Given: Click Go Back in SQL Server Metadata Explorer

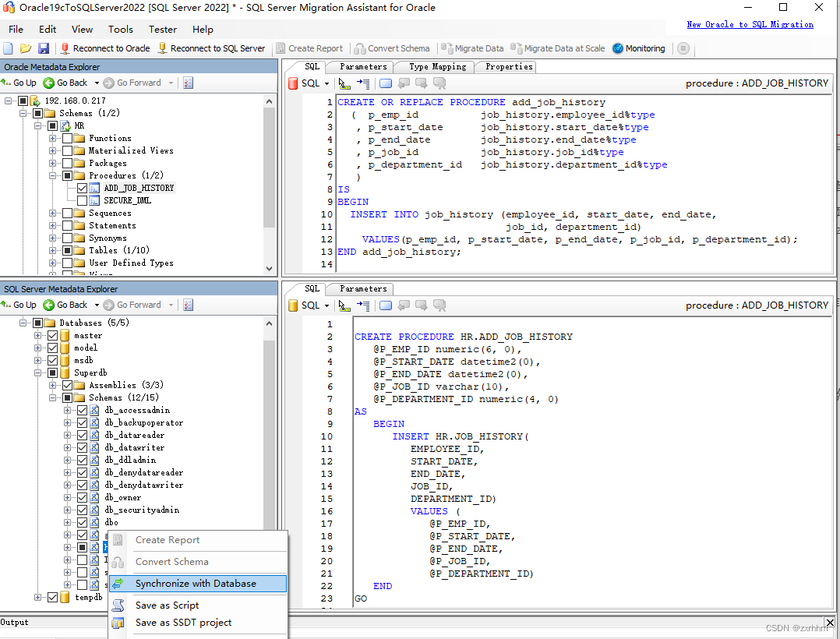Looking at the screenshot, I should 65,305.
